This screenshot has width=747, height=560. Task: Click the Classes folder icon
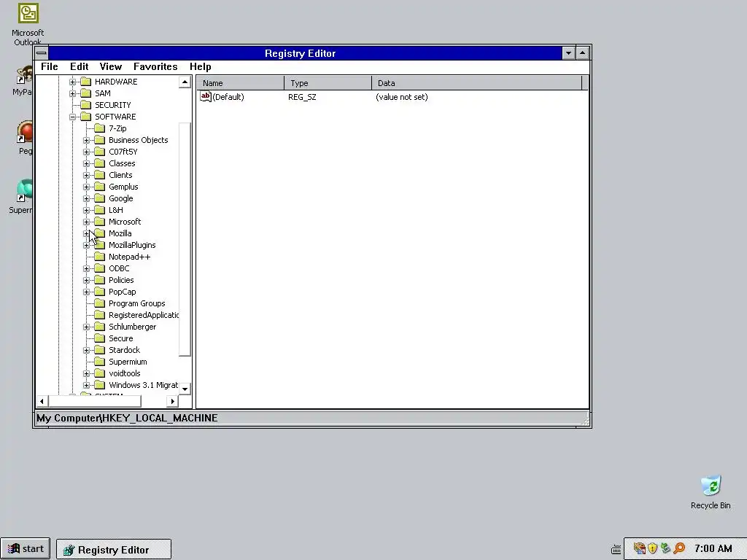pos(99,163)
